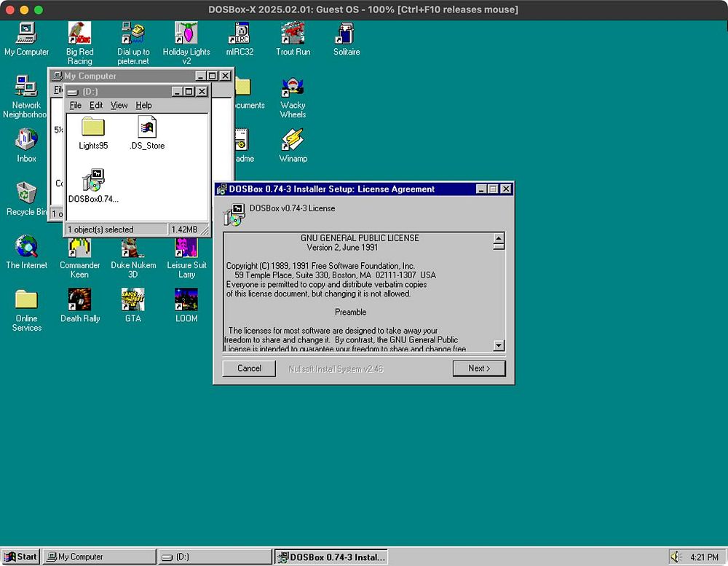Select the Holiday Lights v2 icon
The width and height of the screenshot is (728, 566).
(x=186, y=34)
